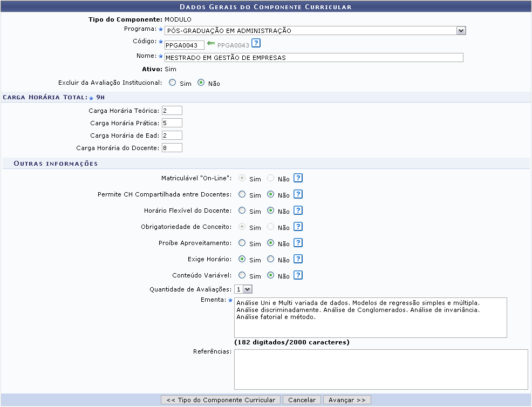
Task: Click help icon next to Código field
Action: point(256,44)
